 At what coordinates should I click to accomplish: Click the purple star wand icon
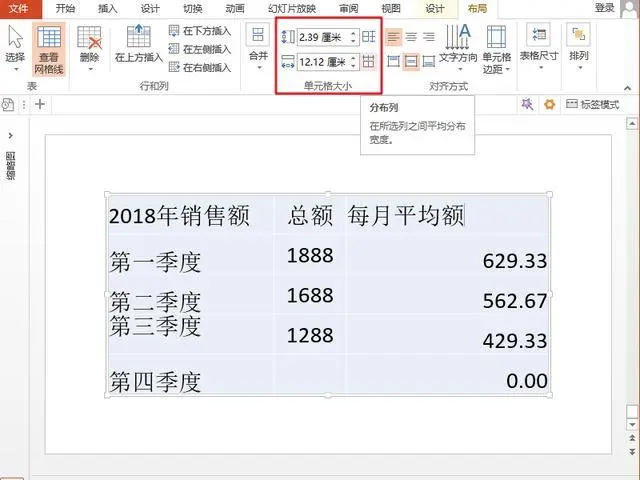point(527,104)
